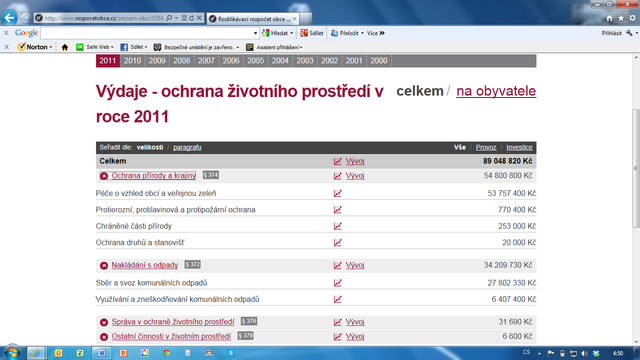The height and width of the screenshot is (360, 640).
Task: Click the search magnifier in address bar
Action: point(169,18)
